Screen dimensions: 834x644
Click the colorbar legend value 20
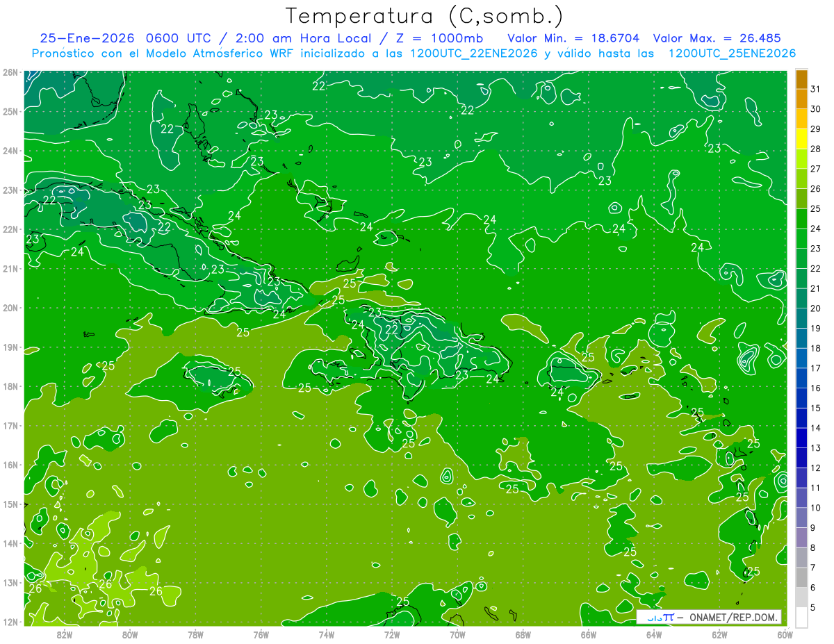click(815, 308)
